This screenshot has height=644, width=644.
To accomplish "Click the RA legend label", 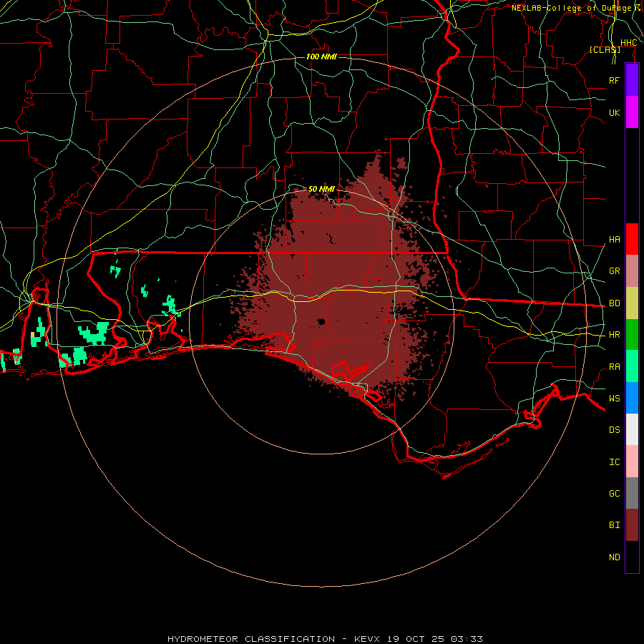I will tap(614, 367).
